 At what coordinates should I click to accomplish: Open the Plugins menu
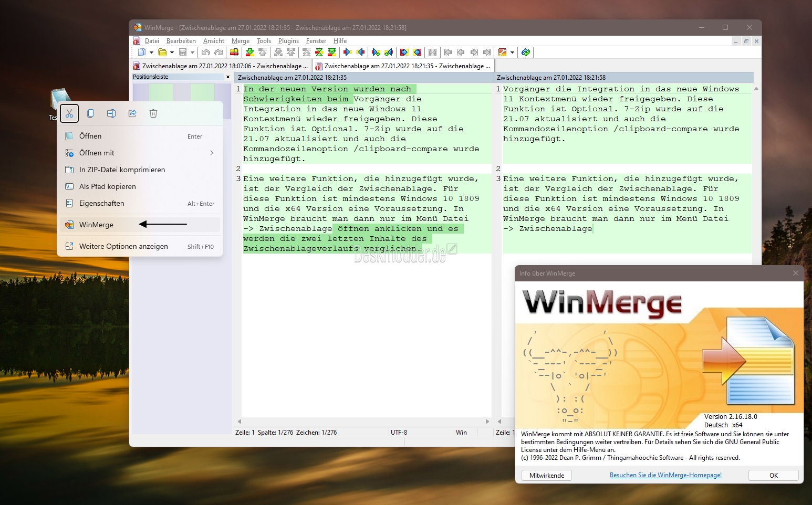click(288, 41)
